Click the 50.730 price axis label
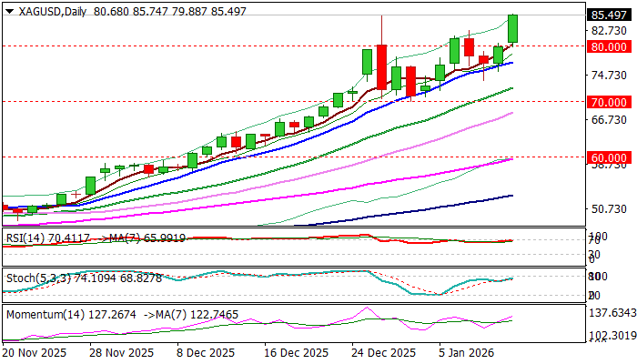The image size is (637, 364). pos(609,208)
